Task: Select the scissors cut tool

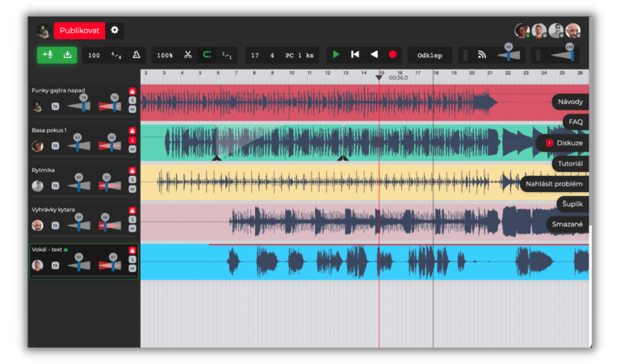Action: pyautogui.click(x=187, y=55)
